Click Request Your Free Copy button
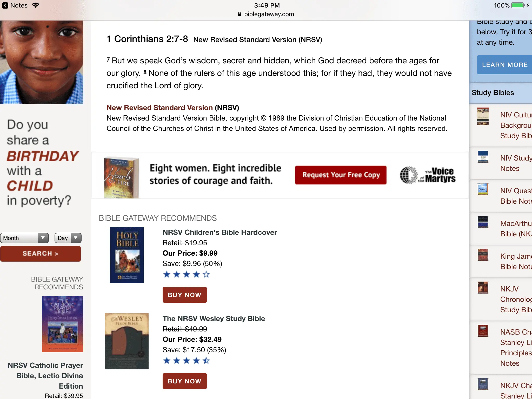The image size is (532, 399). point(341,175)
